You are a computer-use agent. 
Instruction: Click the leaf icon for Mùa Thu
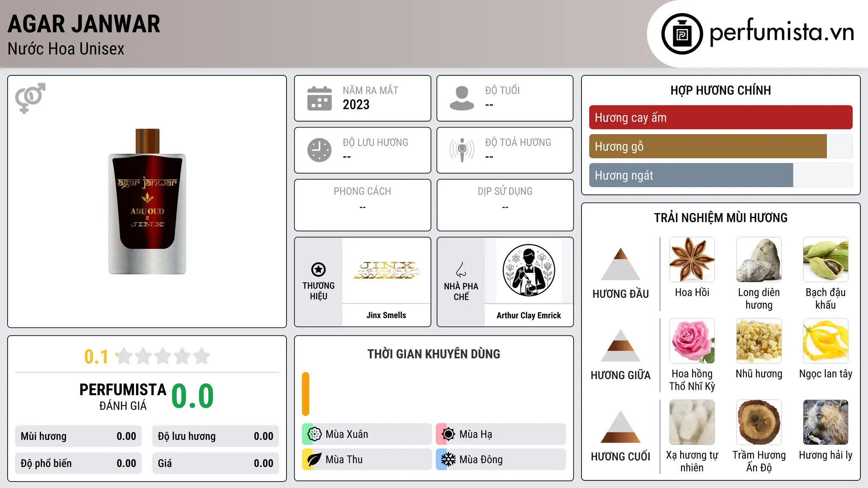(x=314, y=460)
